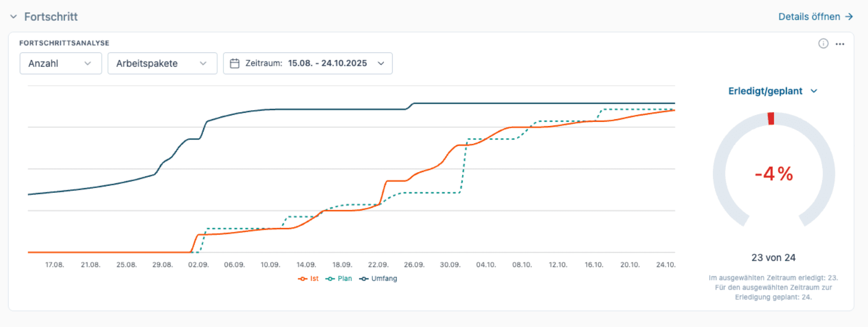
Task: Open the three-dot more options menu
Action: (x=840, y=44)
